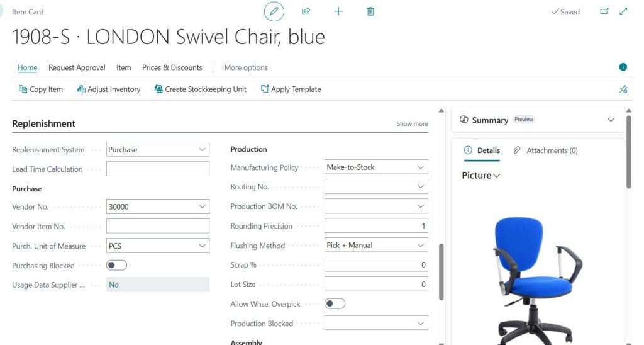Click the pencil edit icon
The image size is (644, 345).
(x=274, y=11)
